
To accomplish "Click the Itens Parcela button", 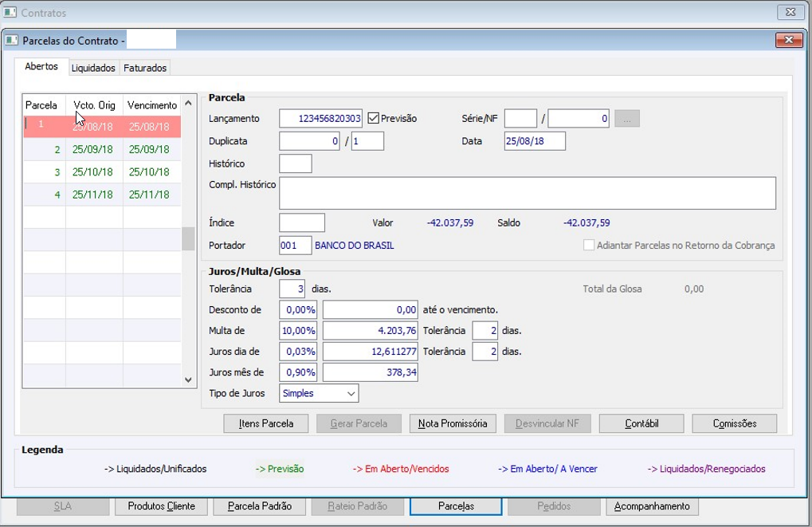I will coord(266,423).
